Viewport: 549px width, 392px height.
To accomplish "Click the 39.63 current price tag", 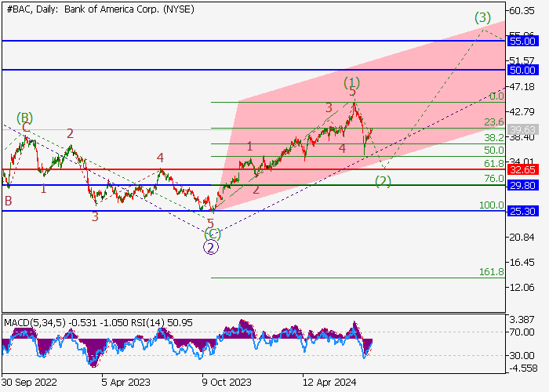I will tap(522, 129).
